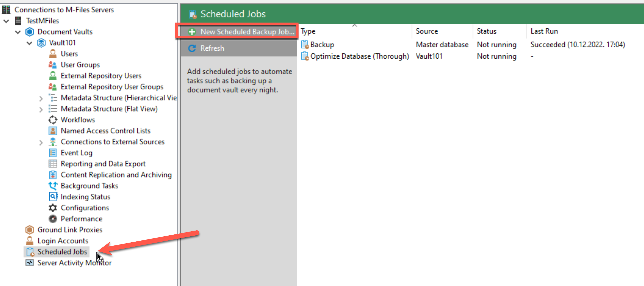Sort jobs by Last Run column header
644x286 pixels.
pos(544,31)
